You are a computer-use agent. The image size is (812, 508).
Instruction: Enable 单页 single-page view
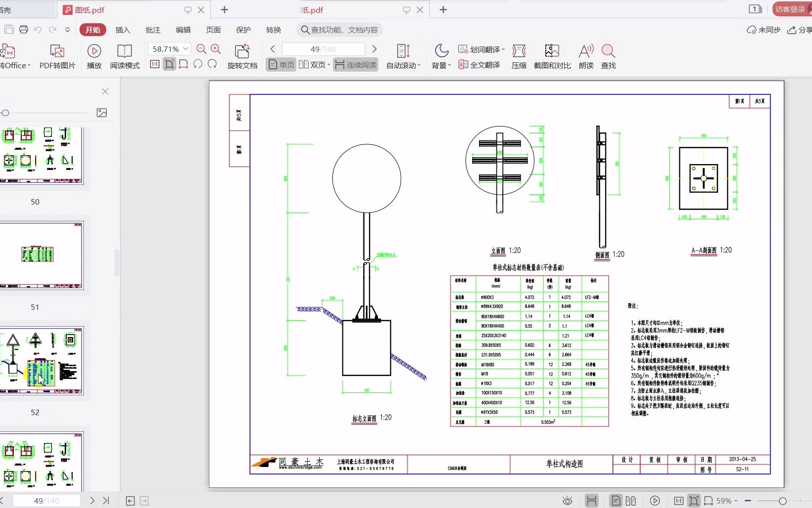280,64
